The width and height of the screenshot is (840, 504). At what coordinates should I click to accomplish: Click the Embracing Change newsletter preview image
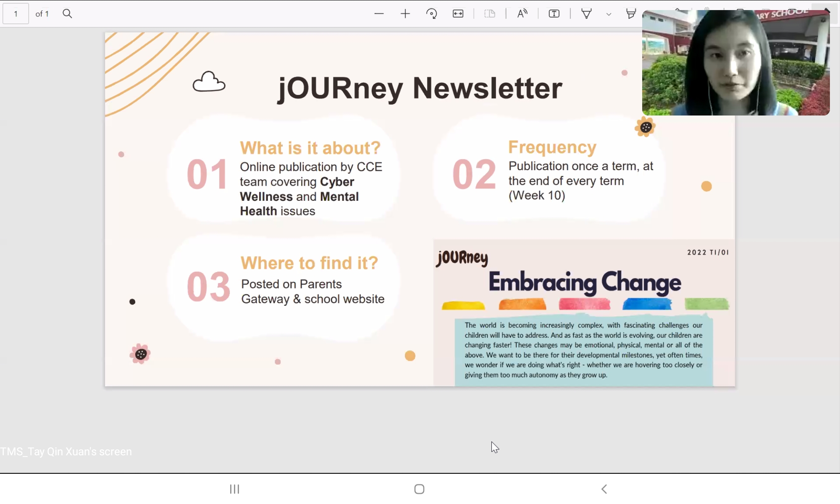(x=584, y=313)
